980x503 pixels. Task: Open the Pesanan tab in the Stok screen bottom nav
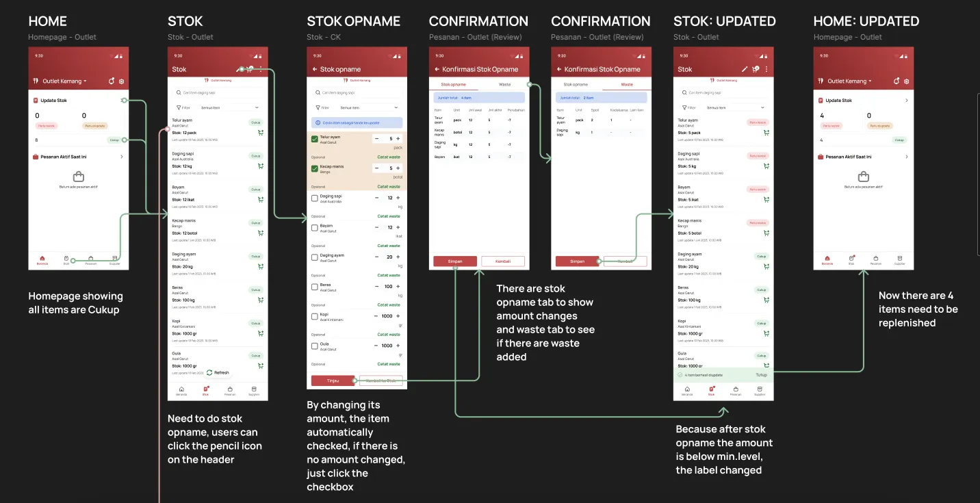[x=230, y=391]
